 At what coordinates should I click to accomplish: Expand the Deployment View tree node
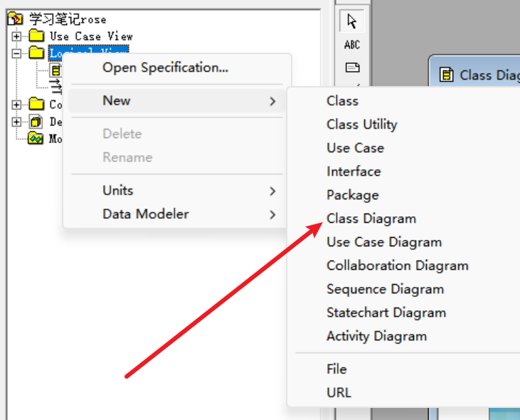tap(16, 122)
